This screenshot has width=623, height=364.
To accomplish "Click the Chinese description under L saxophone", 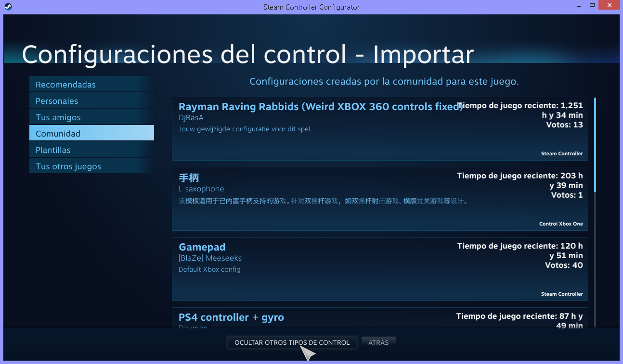I will (x=323, y=201).
